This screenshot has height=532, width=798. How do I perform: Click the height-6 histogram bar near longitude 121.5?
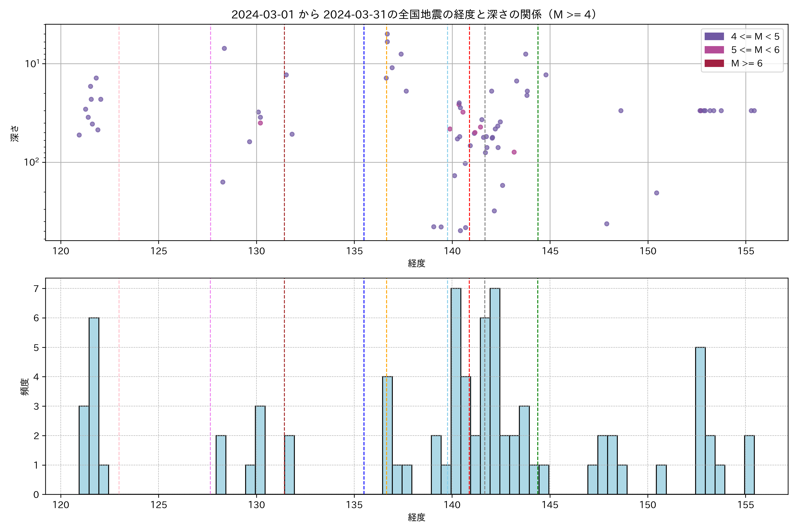(x=94, y=406)
